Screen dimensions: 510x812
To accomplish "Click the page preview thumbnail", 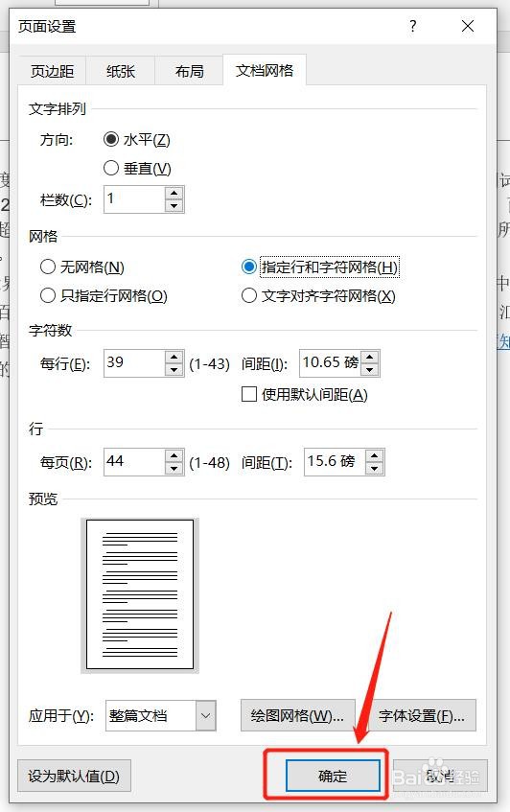I will point(140,595).
